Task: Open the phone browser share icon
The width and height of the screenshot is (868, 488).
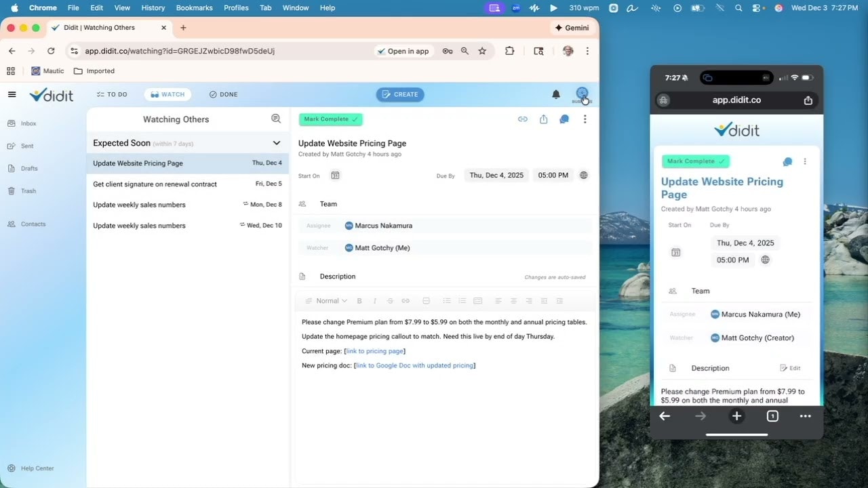Action: pos(808,100)
